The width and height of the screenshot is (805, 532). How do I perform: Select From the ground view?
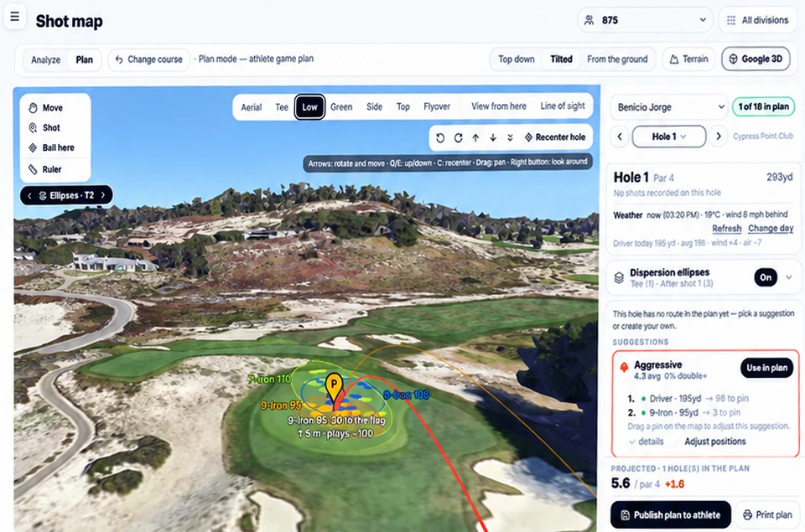617,59
